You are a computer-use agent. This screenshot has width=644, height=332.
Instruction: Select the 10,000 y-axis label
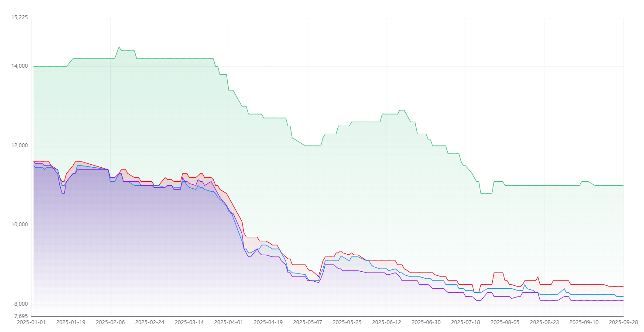tap(20, 225)
